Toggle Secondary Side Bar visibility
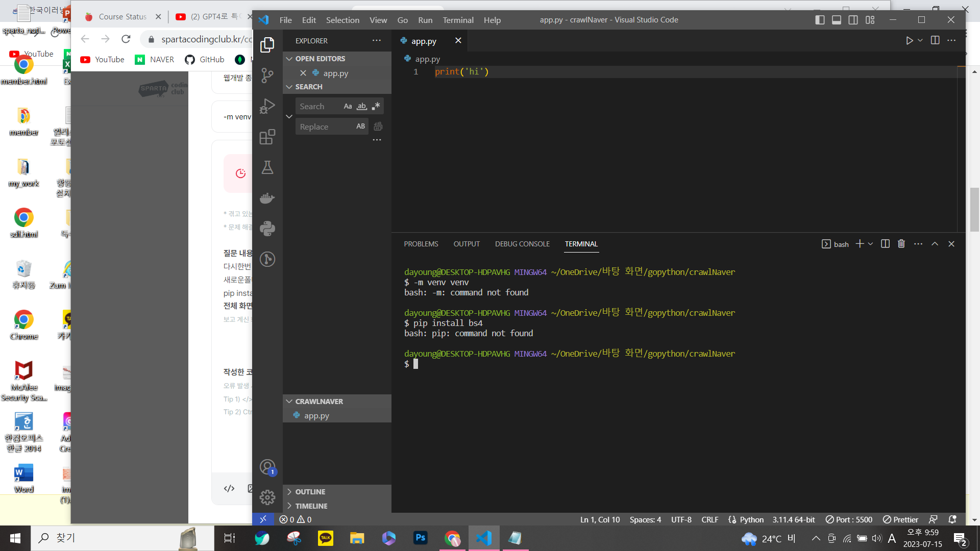Viewport: 980px width, 551px height. point(853,20)
